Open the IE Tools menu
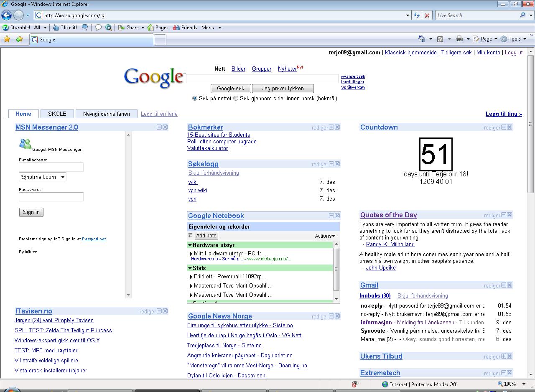The image size is (535, 392). 513,39
